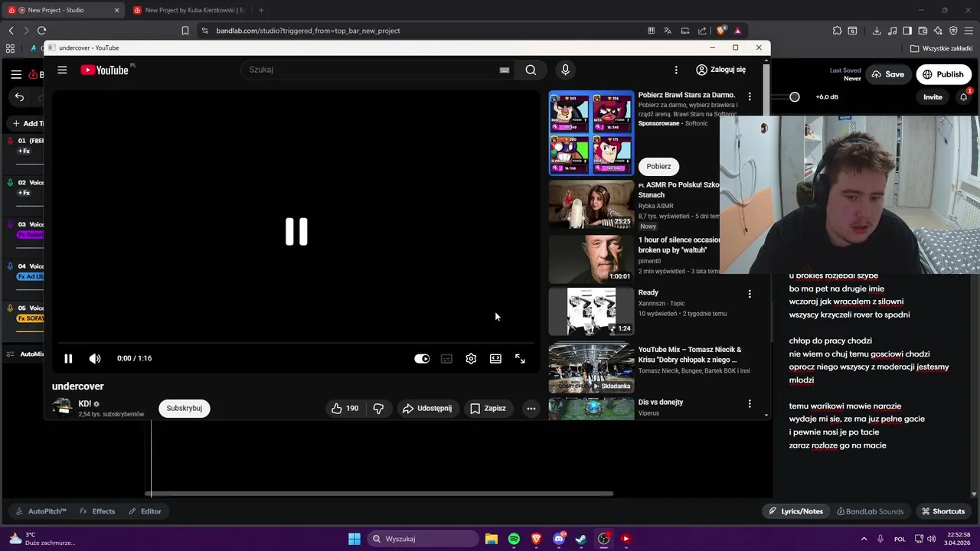Enter YouTube fullscreen mode
This screenshot has height=551, width=980.
520,358
